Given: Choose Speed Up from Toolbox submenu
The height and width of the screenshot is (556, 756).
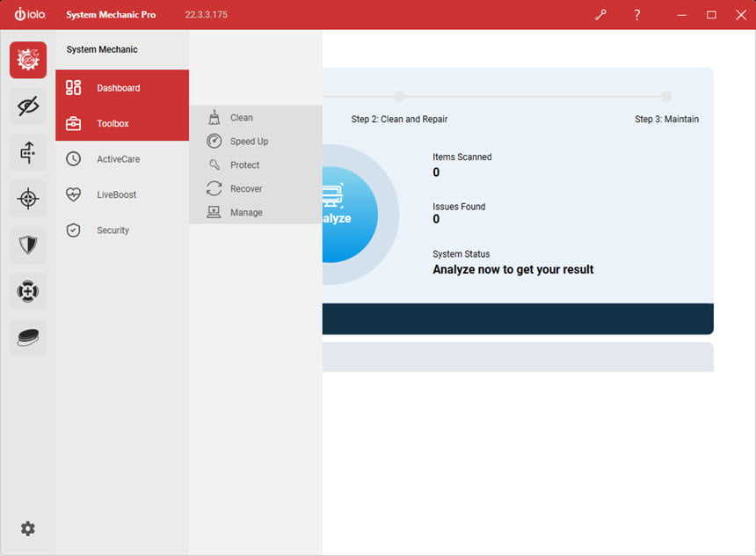Looking at the screenshot, I should coord(256,141).
